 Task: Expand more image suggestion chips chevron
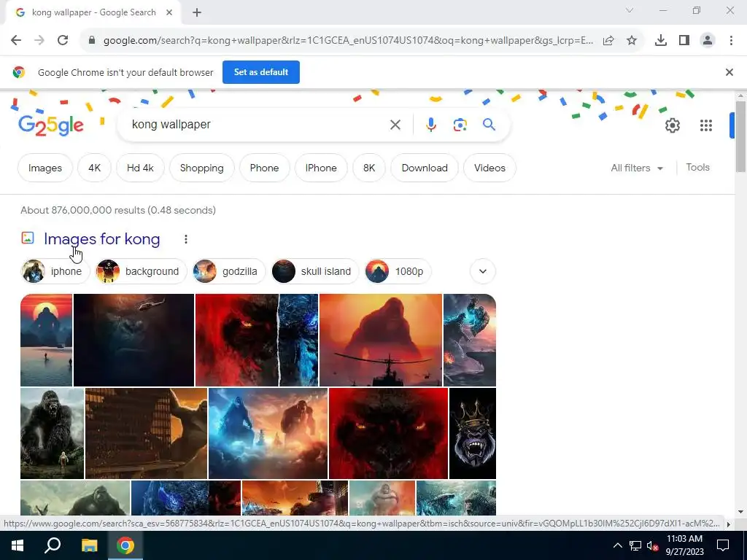(x=483, y=271)
